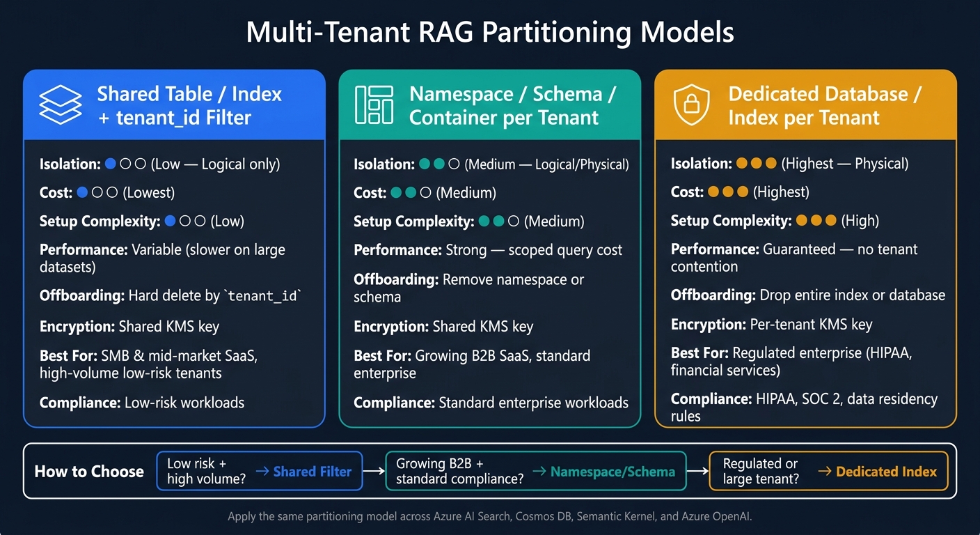Click "Compliance: Standard enterprise workloads"
Screen dimensions: 980x535
point(491,402)
